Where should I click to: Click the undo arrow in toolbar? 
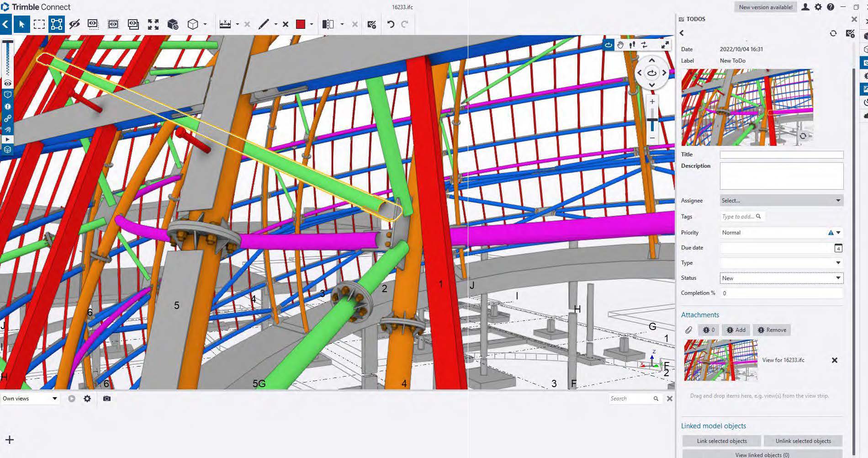coord(391,25)
